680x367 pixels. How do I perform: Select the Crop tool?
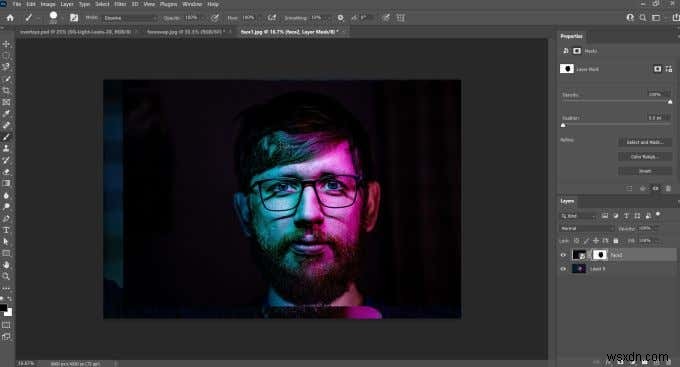[x=6, y=90]
